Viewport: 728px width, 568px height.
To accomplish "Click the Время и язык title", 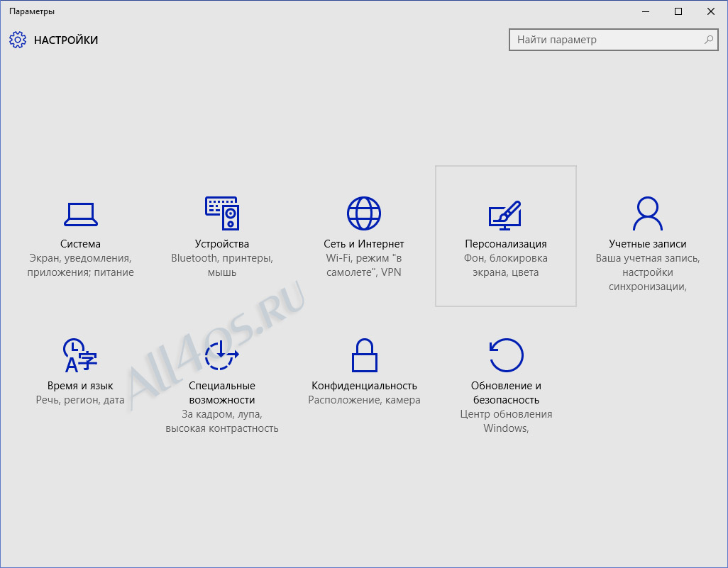I will pyautogui.click(x=80, y=386).
